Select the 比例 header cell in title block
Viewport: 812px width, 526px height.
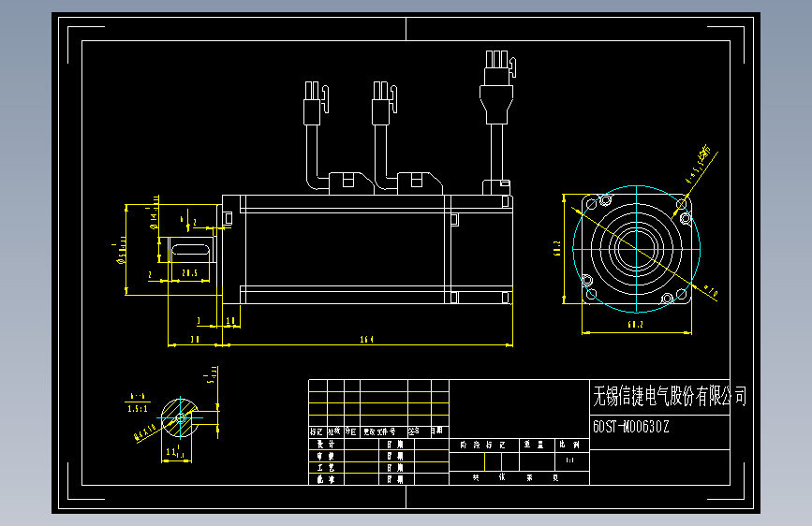pos(569,445)
